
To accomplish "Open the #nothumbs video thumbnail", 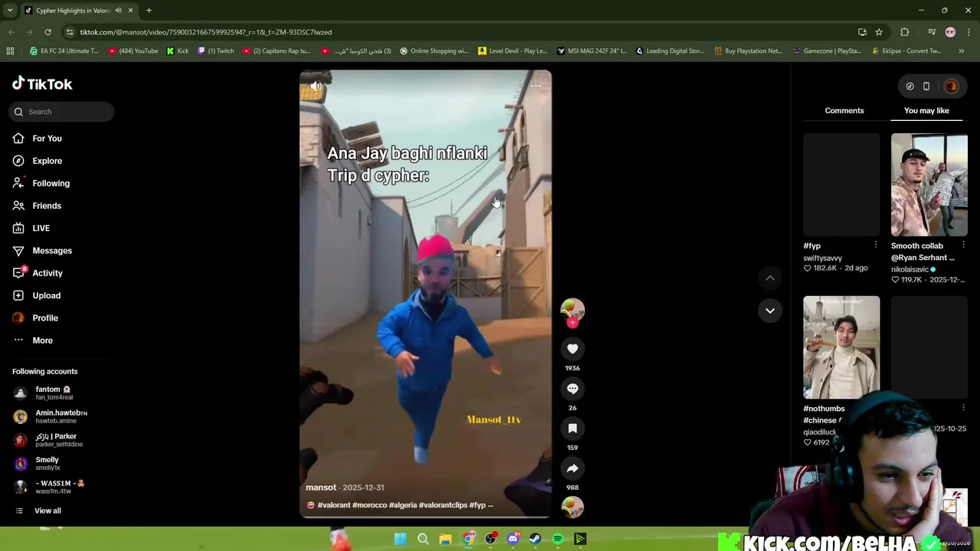I will pos(841,347).
